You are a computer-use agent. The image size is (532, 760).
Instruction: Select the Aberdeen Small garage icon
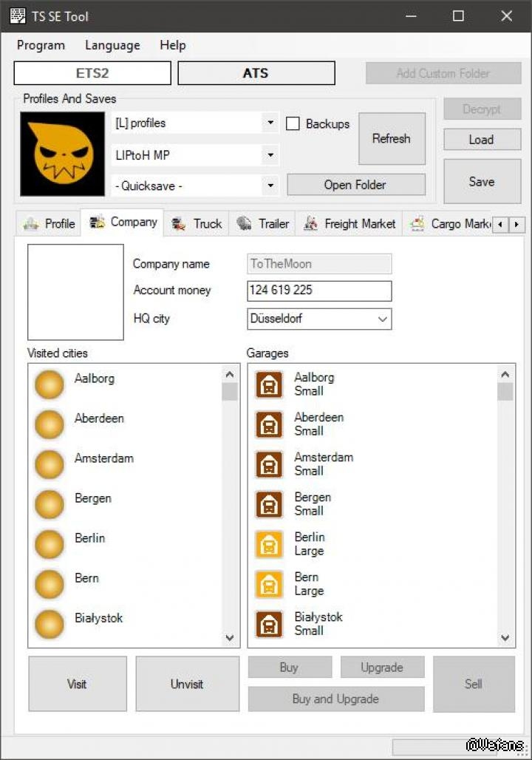tap(270, 424)
